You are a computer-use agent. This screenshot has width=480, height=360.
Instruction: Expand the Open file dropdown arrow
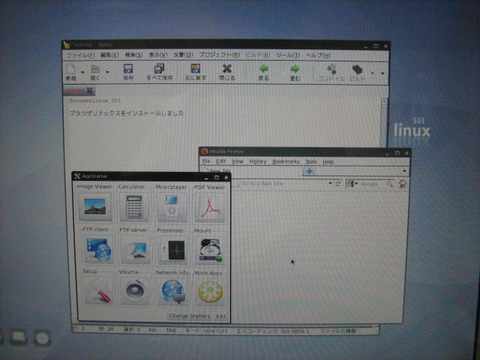coord(107,72)
